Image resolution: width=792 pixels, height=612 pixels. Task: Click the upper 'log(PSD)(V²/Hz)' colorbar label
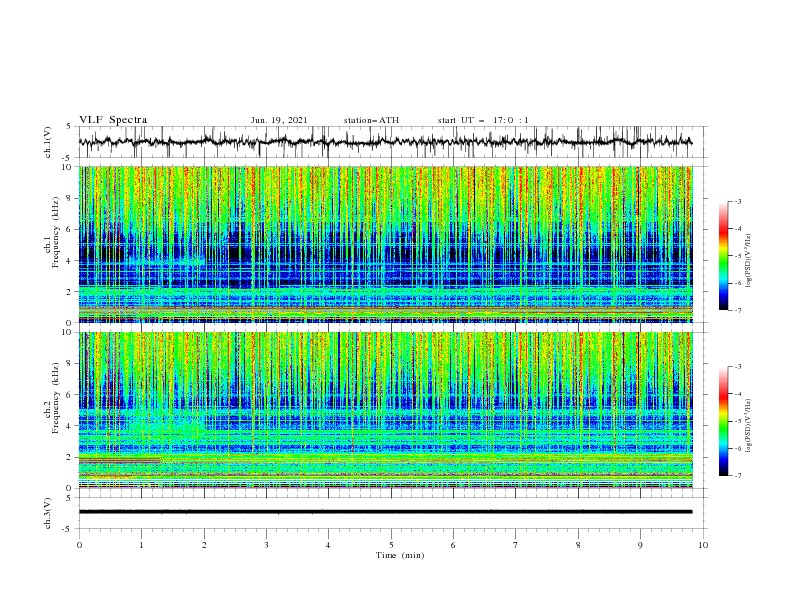point(748,261)
